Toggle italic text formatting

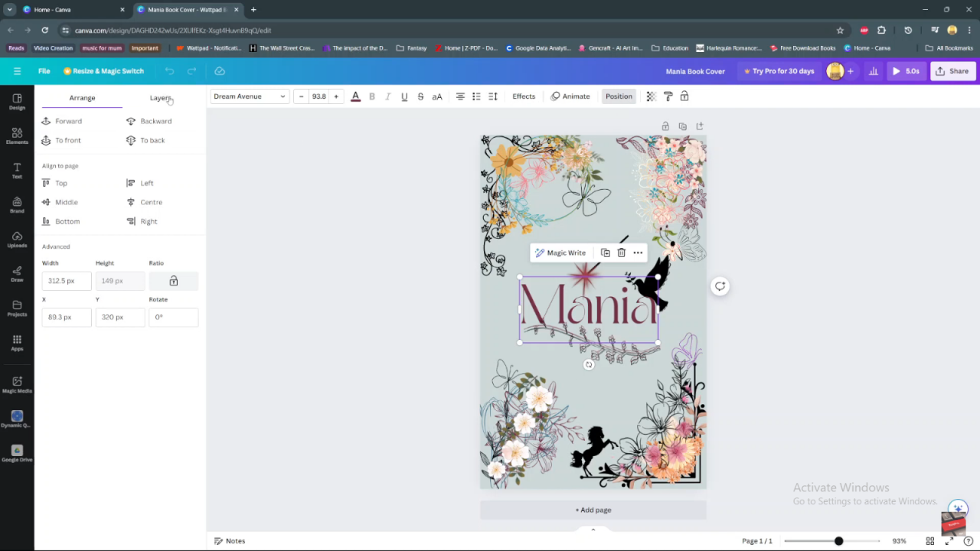(x=387, y=96)
